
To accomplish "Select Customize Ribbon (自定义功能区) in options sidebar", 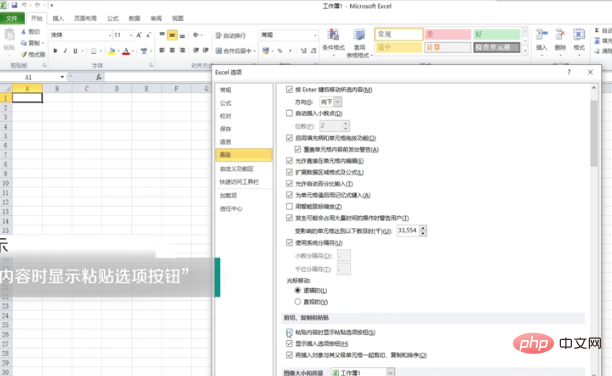I will coord(244,169).
